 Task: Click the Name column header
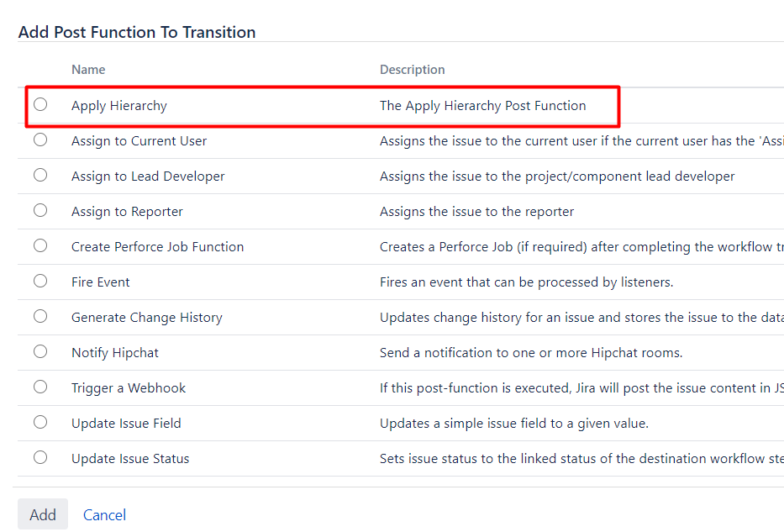pyautogui.click(x=88, y=70)
